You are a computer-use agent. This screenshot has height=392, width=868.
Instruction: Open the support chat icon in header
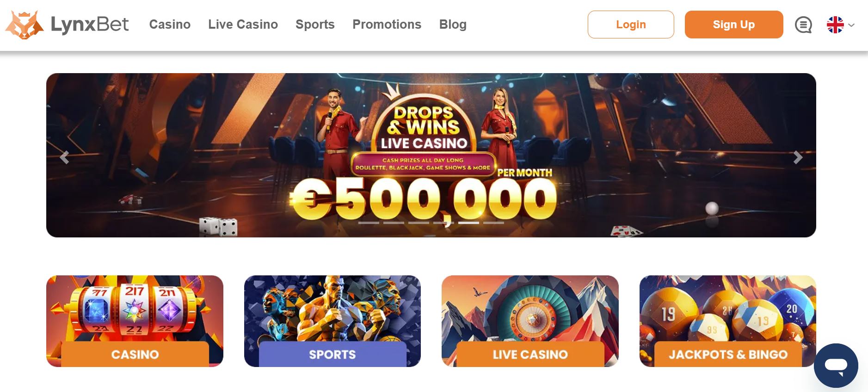point(803,25)
